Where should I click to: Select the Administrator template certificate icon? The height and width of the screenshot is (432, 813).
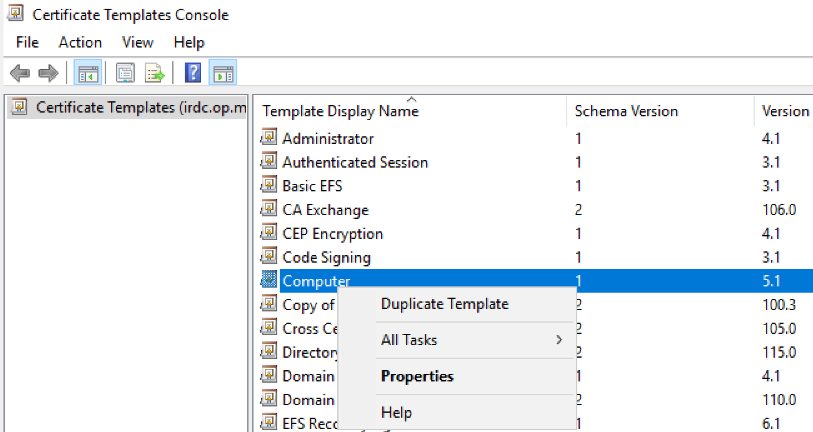(x=268, y=138)
